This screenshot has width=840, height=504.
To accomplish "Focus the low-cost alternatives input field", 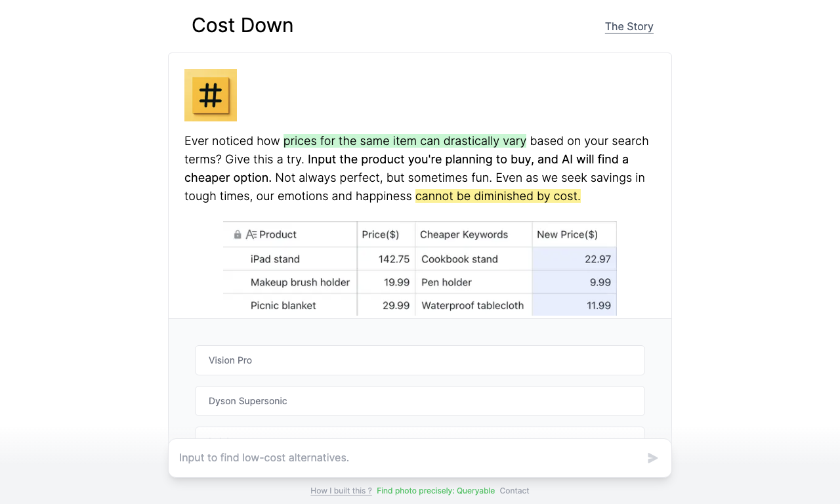I will click(407, 458).
